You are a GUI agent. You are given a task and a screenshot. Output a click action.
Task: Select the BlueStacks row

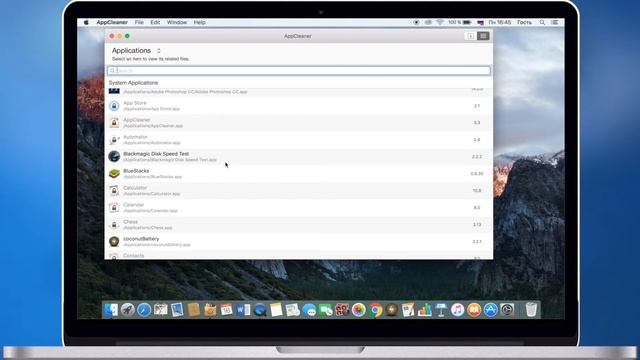pyautogui.click(x=298, y=174)
